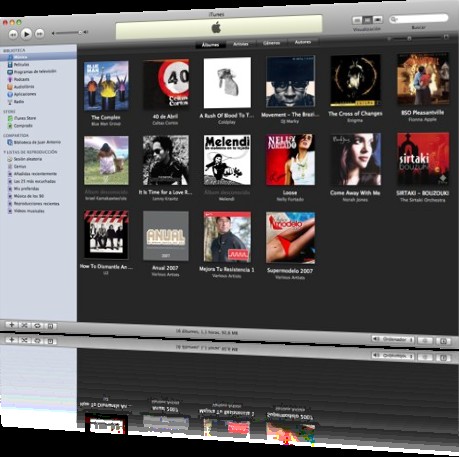Select the Lenny Kravitz album cover
The image size is (459, 457).
click(x=166, y=160)
